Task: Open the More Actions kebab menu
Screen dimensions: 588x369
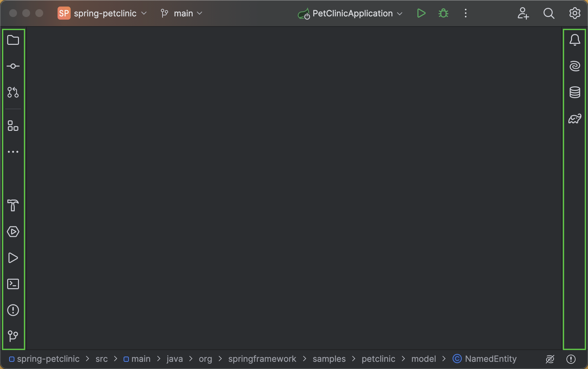Action: tap(465, 13)
